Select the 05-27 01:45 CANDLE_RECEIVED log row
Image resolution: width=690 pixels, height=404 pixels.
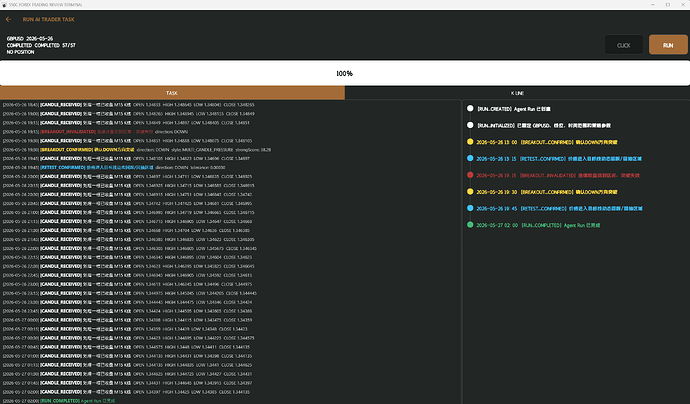(x=128, y=383)
